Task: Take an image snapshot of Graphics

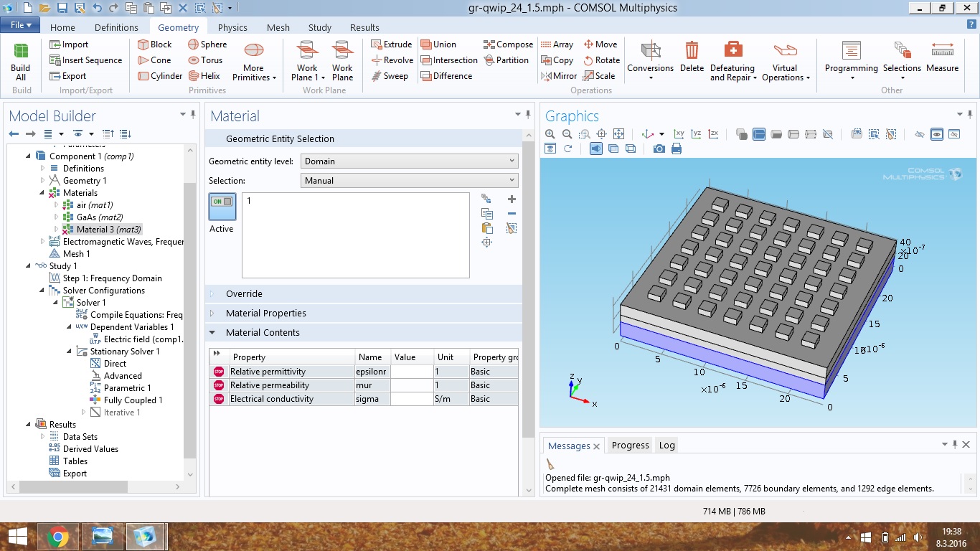Action: (659, 149)
